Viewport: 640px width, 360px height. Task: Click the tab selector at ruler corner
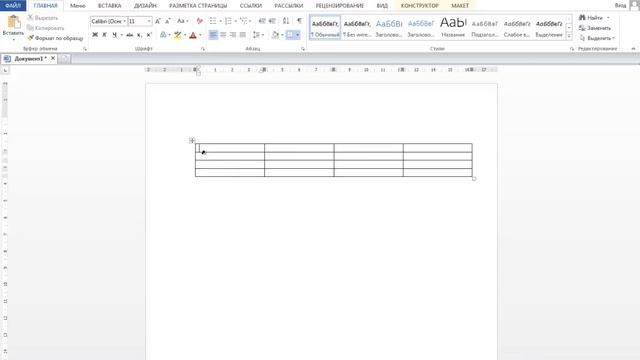pyautogui.click(x=5, y=71)
